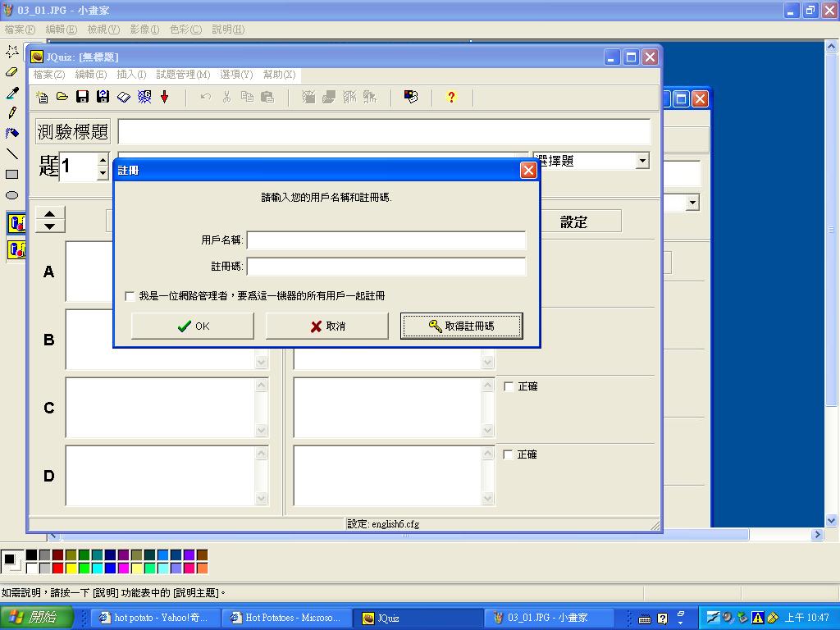
Task: Select the Eraser tool in Paint toolbox
Action: [x=12, y=72]
